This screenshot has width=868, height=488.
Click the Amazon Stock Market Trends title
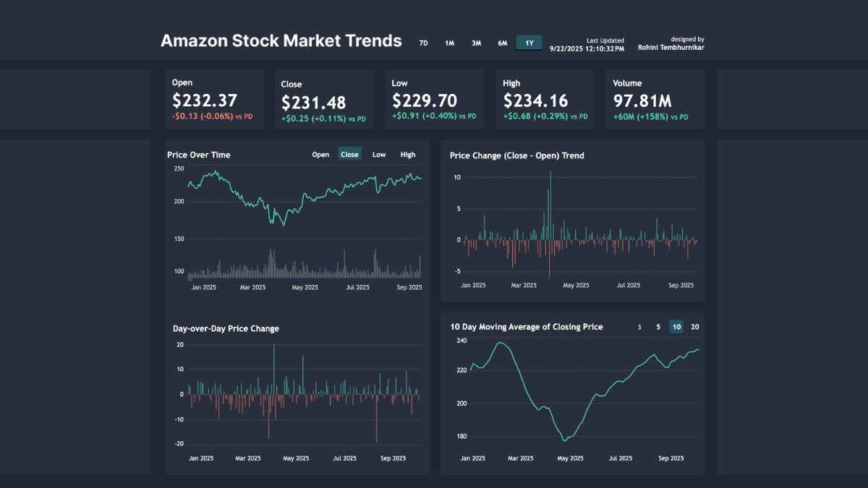pyautogui.click(x=281, y=41)
